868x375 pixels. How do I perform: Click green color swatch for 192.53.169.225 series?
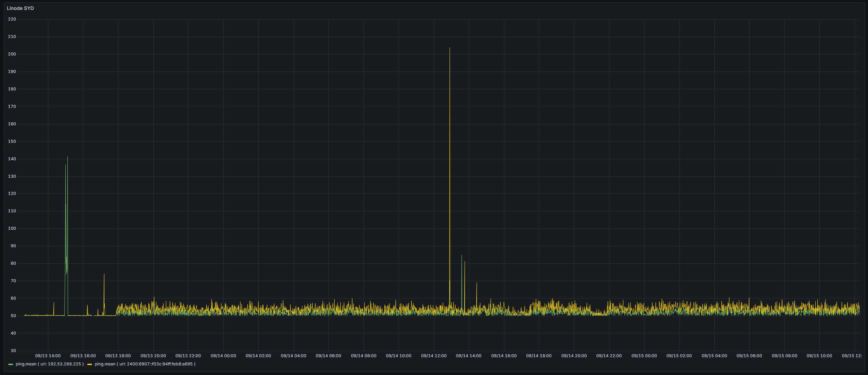pyautogui.click(x=11, y=364)
